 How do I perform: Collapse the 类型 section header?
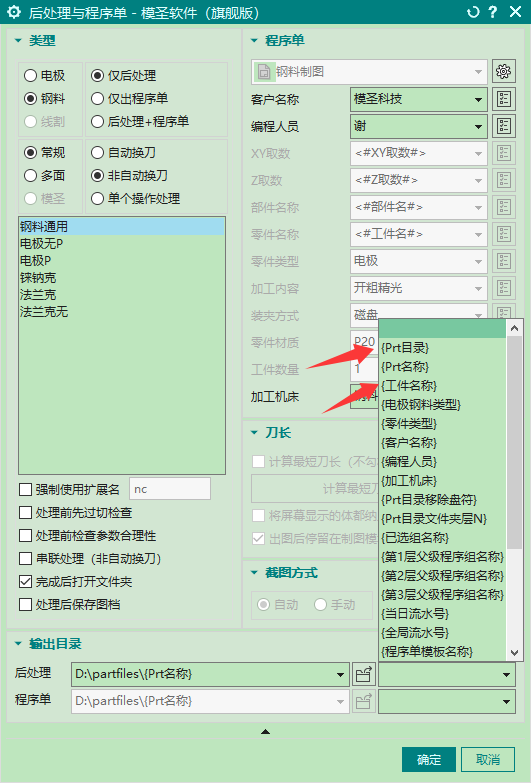pos(18,40)
